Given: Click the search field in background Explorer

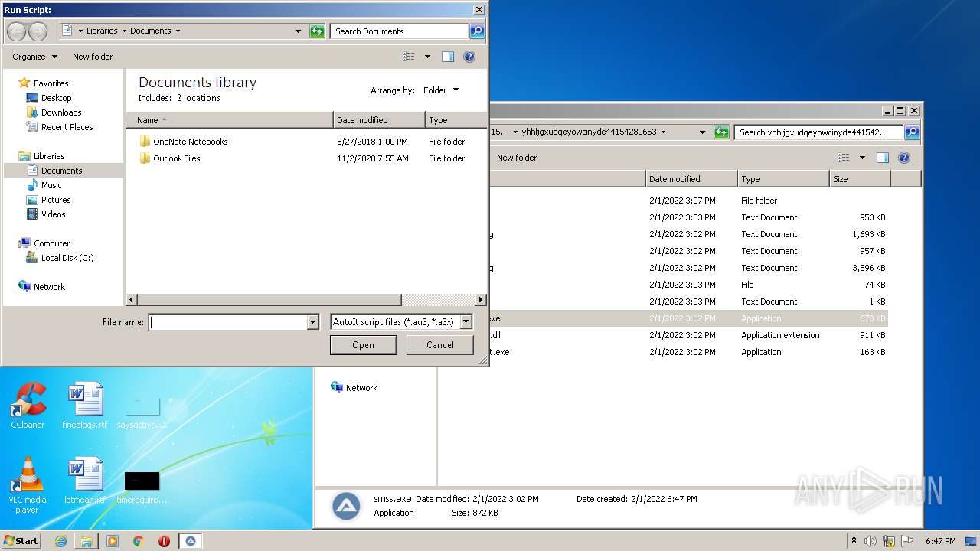Looking at the screenshot, I should tap(818, 132).
